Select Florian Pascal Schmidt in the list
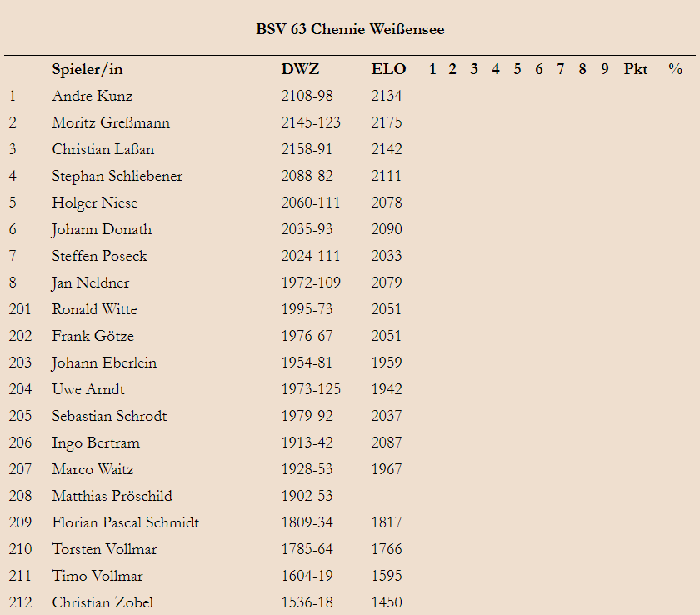 point(126,522)
